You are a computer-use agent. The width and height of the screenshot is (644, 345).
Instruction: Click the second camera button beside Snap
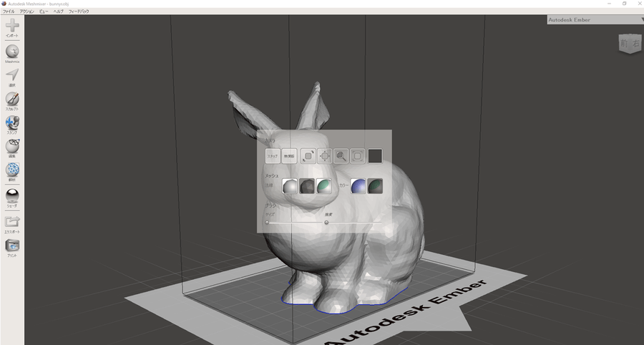click(x=290, y=156)
